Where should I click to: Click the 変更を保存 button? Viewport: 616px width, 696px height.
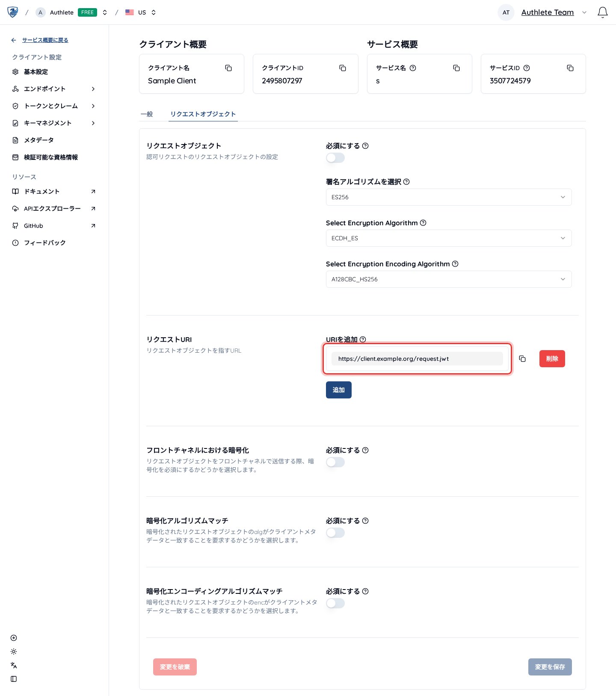550,667
